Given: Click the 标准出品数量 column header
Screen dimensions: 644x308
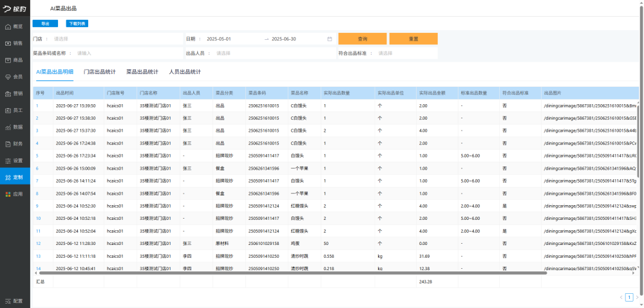Looking at the screenshot, I should click(x=478, y=93).
